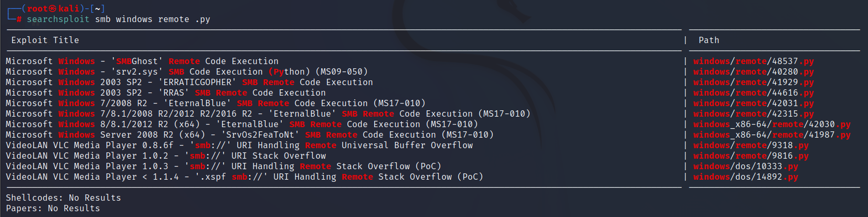
Task: Click the windows_x86-64/remote/42030.py path
Action: (x=771, y=125)
